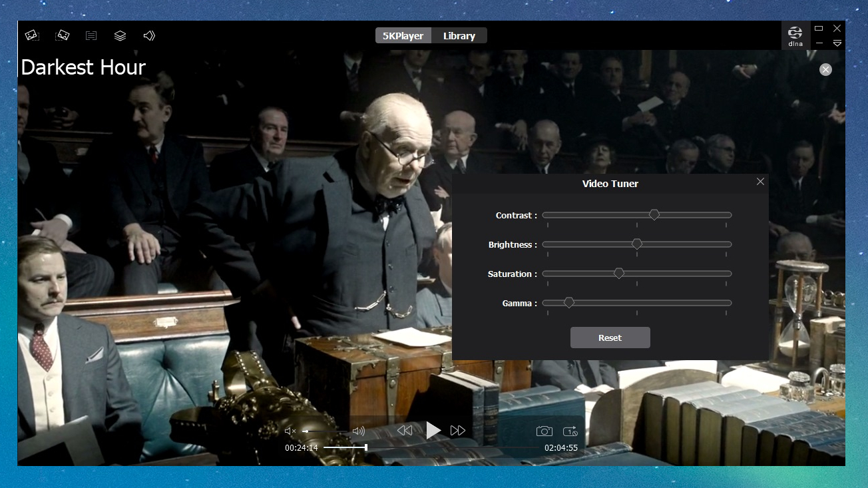
Task: Click the stacked layers icon in top toolbar
Action: (120, 35)
